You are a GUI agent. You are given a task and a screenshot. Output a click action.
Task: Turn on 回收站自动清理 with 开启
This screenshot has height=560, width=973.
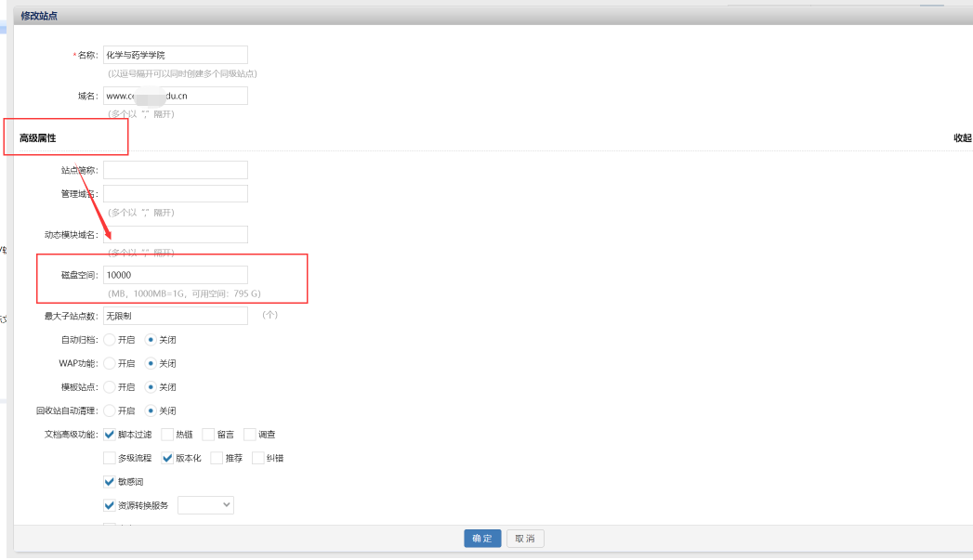(x=110, y=410)
